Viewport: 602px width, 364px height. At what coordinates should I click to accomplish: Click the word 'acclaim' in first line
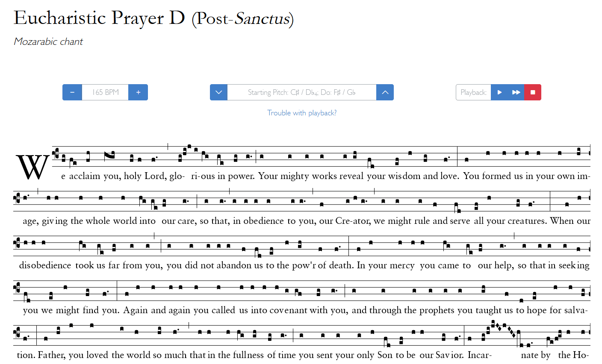tap(85, 176)
